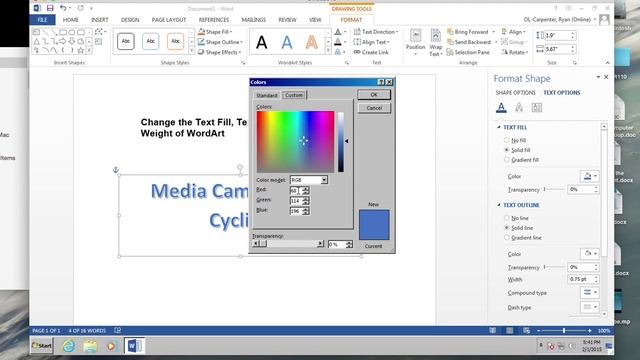Switch to Standard tab in Colors dialog
The height and width of the screenshot is (360, 640).
[x=267, y=95]
